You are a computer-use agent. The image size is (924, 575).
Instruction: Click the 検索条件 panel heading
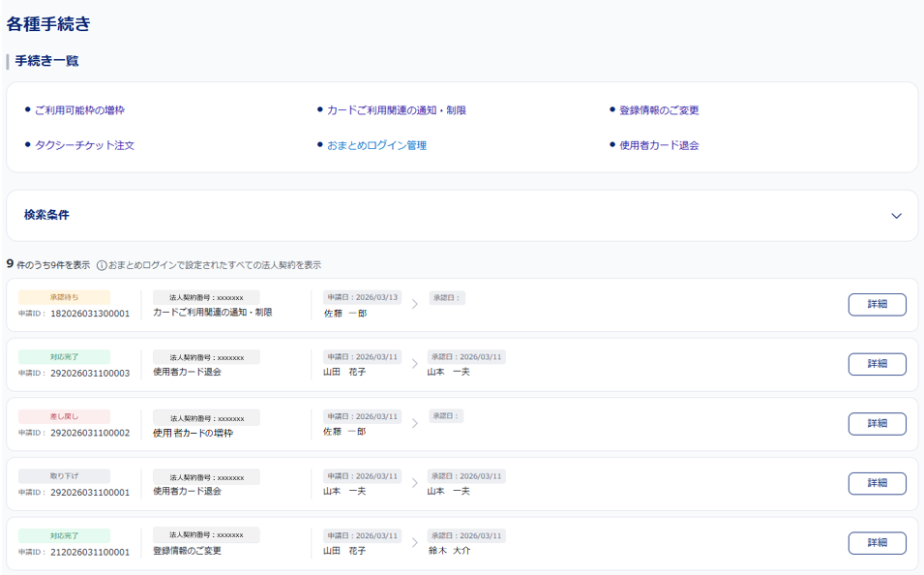click(46, 215)
